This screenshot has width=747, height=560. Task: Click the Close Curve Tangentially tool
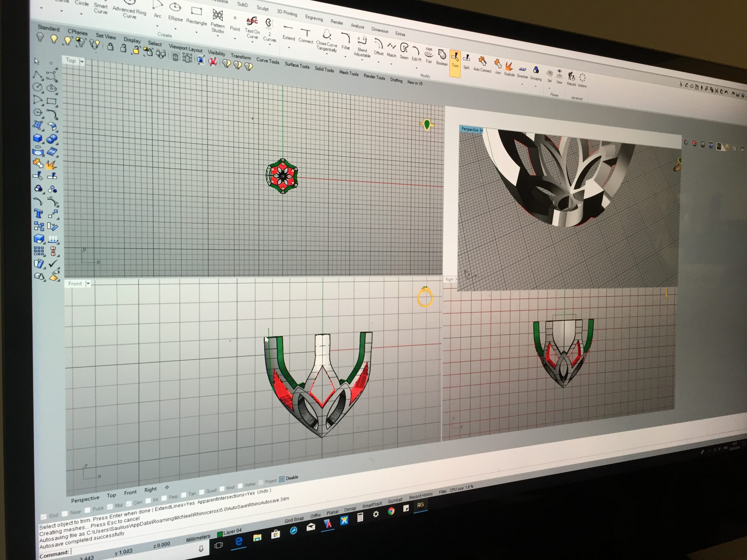[x=327, y=41]
